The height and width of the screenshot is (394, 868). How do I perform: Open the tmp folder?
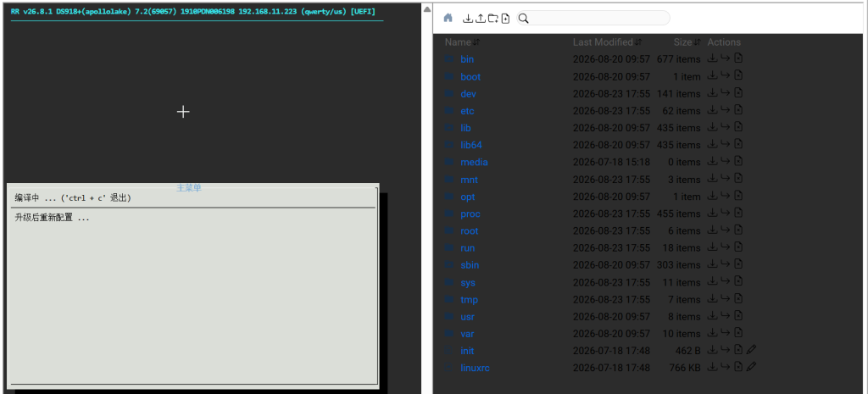pos(469,299)
